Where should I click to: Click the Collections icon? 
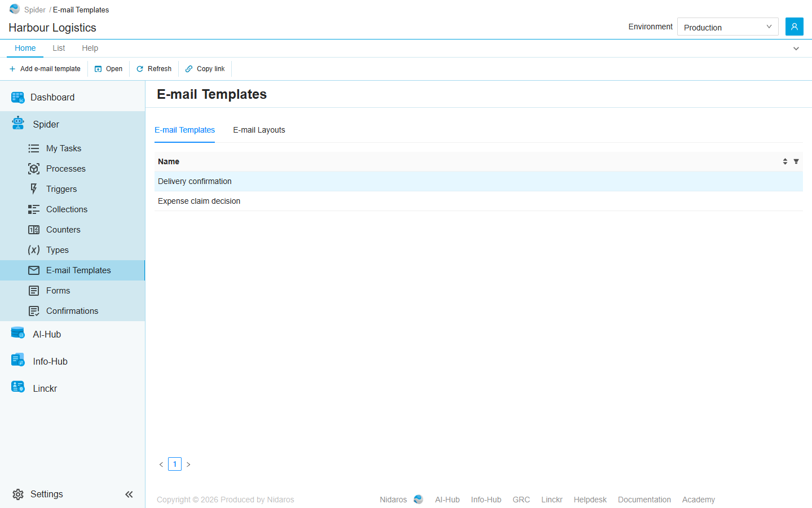pyautogui.click(x=34, y=209)
